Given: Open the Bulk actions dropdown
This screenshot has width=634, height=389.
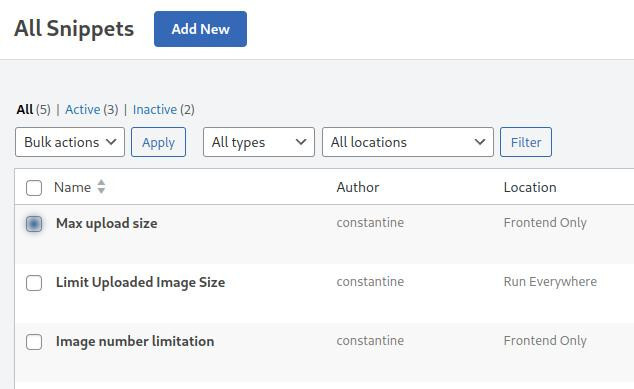Looking at the screenshot, I should 70,142.
